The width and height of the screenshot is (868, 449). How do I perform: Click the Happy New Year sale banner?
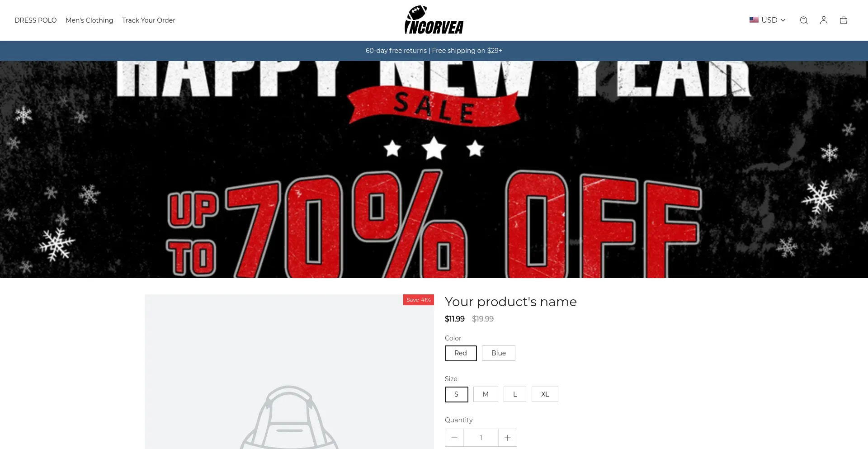pyautogui.click(x=434, y=170)
